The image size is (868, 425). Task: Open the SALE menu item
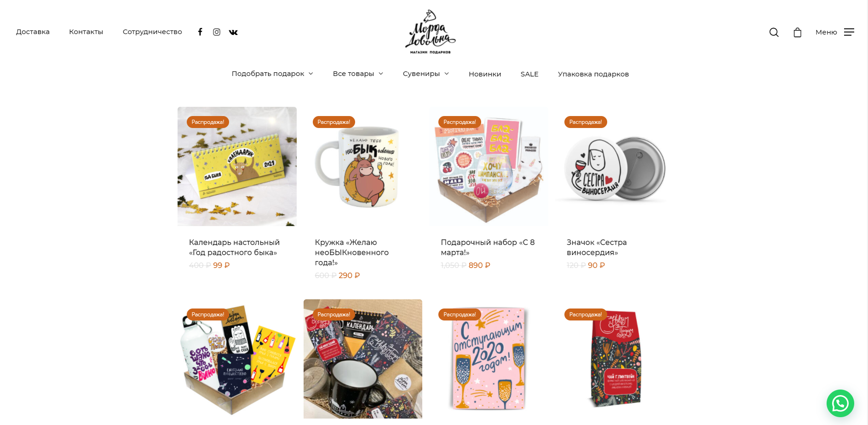[529, 74]
